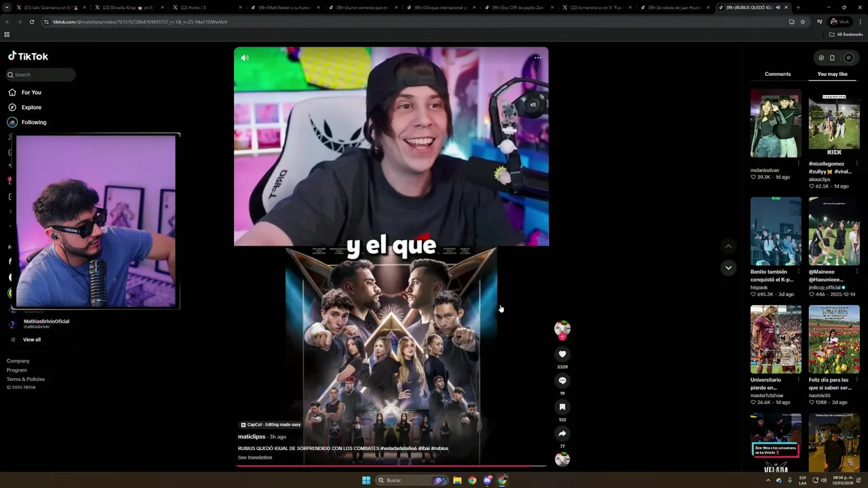Open the melaniealvan recommended video thumbnail
Viewport: 868px width, 488px height.
pyautogui.click(x=776, y=123)
